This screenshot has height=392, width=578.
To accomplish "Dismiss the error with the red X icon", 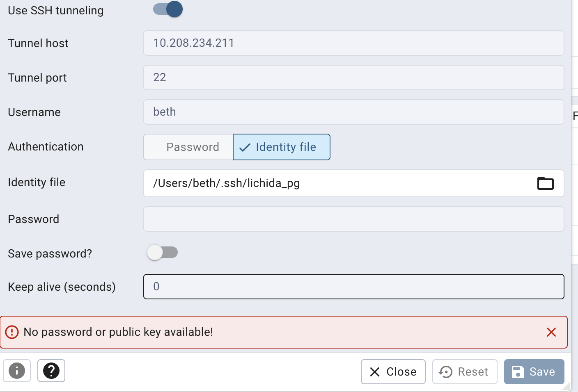I will tap(551, 332).
